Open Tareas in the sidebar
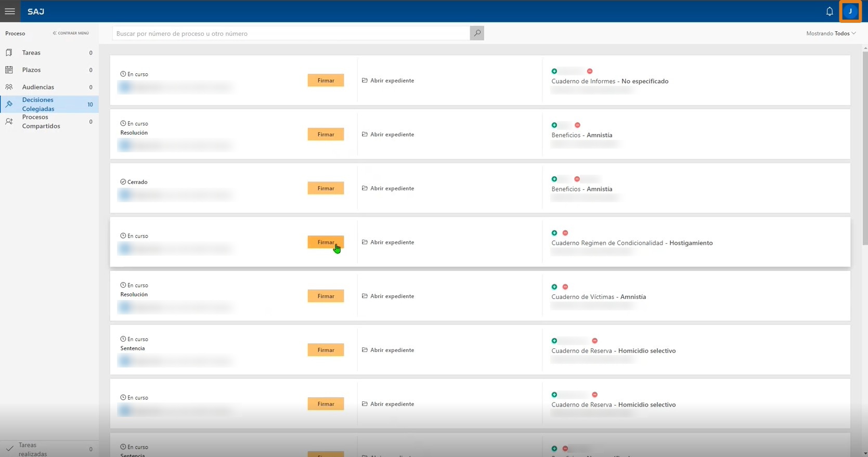Screen dimensions: 868x457 (49, 53)
